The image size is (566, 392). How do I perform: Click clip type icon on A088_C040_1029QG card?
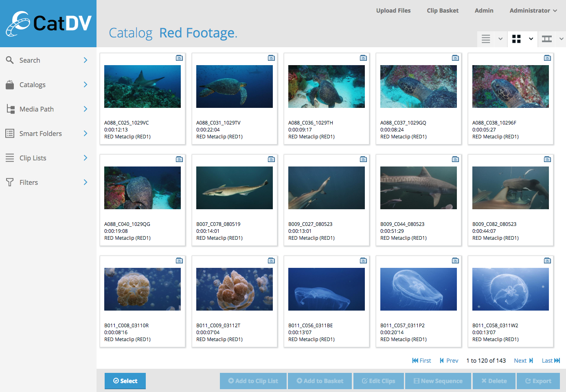[x=179, y=160]
